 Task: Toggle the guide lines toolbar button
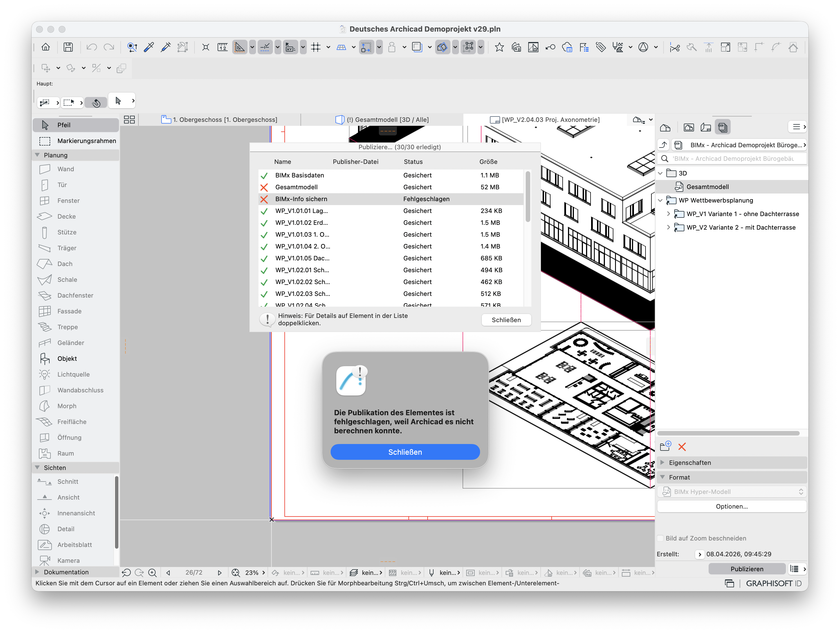240,47
